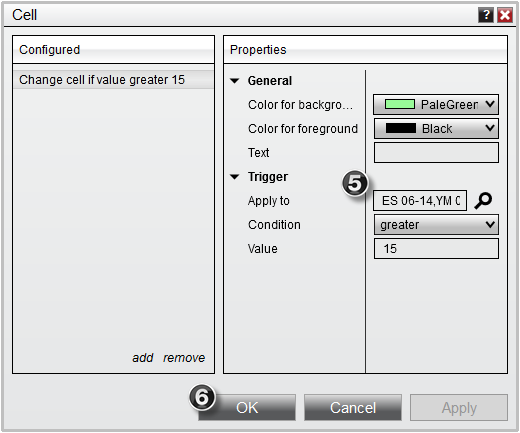This screenshot has height=433, width=520.
Task: Click the add link in Configured panel
Action: point(143,358)
